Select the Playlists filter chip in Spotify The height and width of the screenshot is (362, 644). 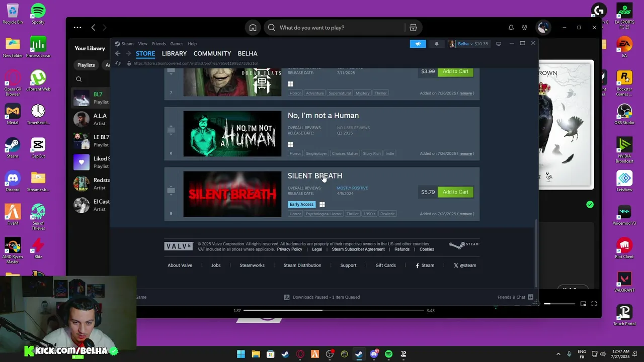(86, 65)
